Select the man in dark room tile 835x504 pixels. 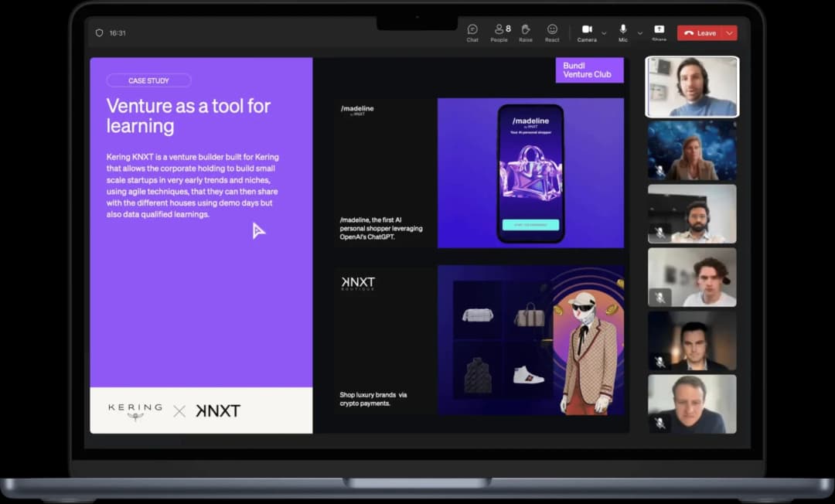692,341
